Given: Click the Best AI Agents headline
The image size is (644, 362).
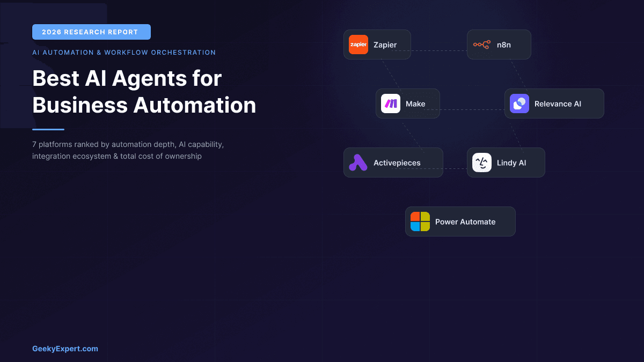Looking at the screenshot, I should coord(144,92).
